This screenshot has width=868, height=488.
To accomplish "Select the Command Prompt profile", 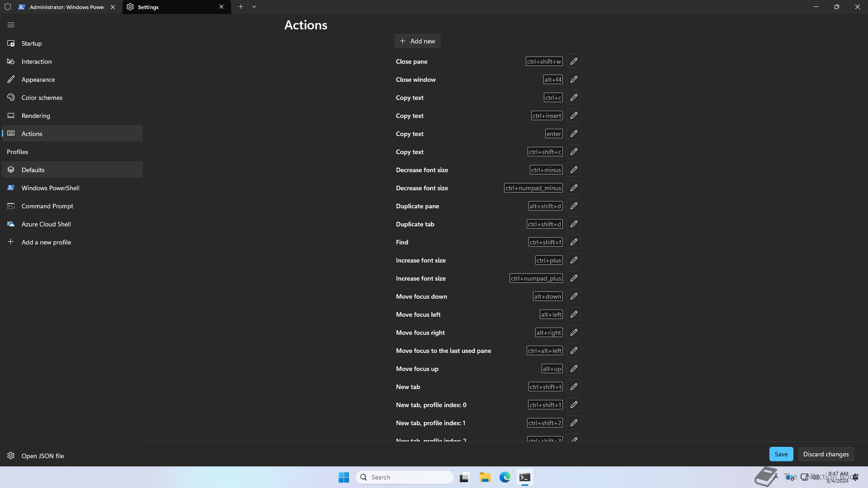I will 47,206.
